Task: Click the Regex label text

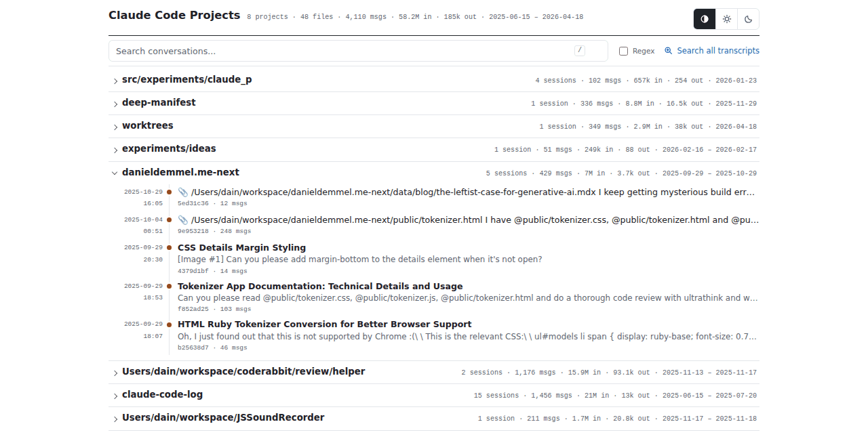Action: click(x=644, y=51)
